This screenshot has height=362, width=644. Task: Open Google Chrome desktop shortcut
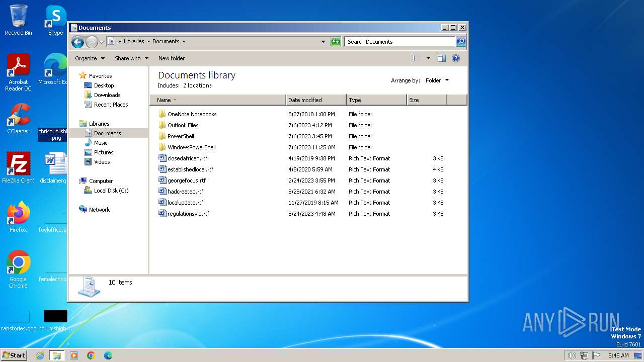click(x=18, y=269)
